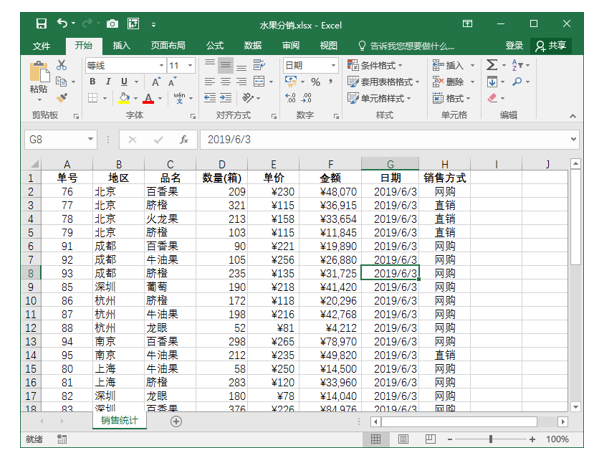Apply comma style number format
This screenshot has height=458, width=608.
point(331,81)
